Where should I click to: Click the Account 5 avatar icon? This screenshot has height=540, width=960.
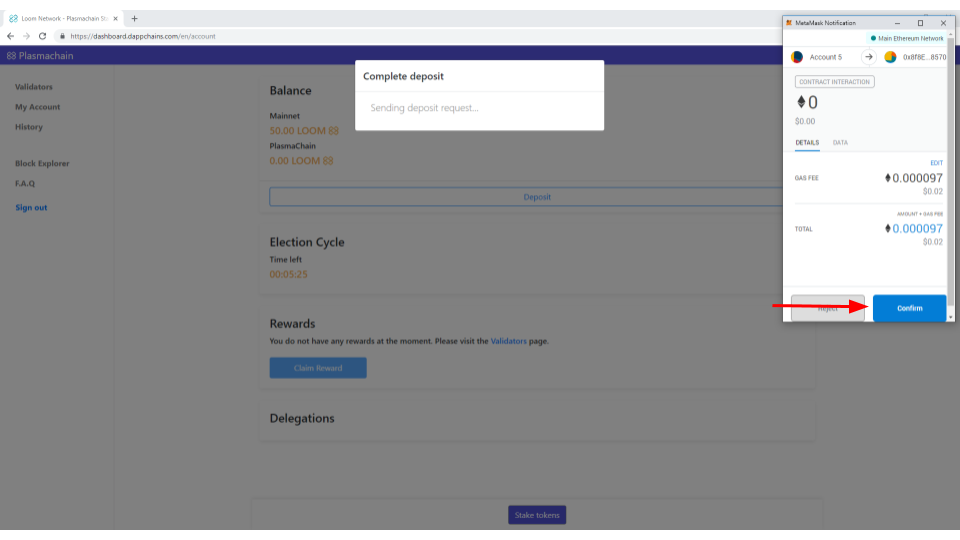tap(797, 57)
